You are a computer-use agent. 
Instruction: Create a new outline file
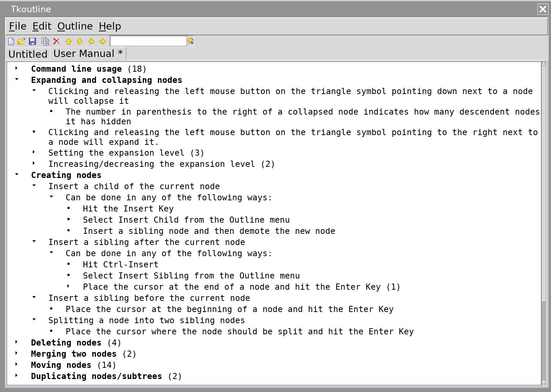pyautogui.click(x=11, y=41)
